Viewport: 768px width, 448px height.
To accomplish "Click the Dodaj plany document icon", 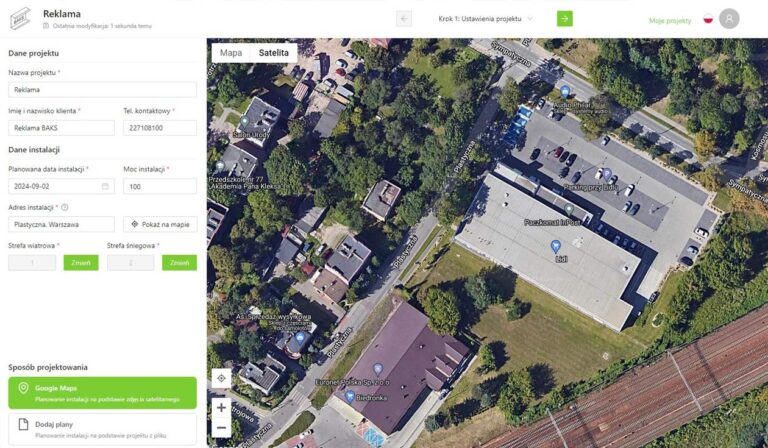I will 23,424.
